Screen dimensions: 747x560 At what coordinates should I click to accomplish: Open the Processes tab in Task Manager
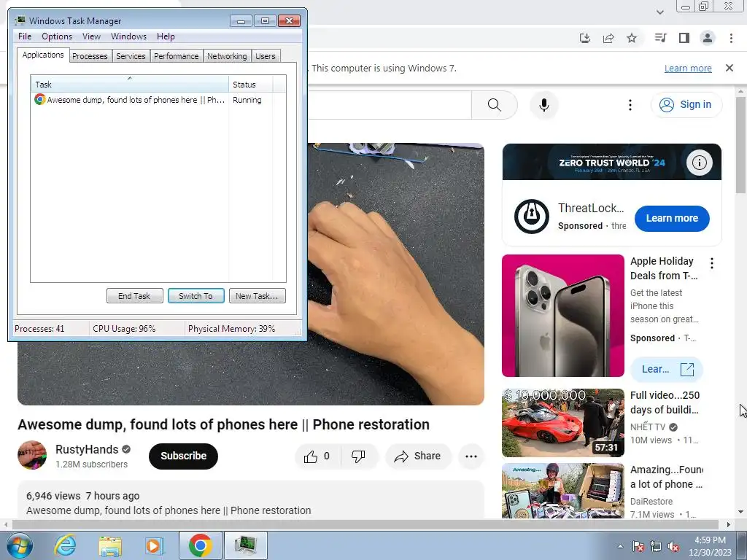[90, 56]
